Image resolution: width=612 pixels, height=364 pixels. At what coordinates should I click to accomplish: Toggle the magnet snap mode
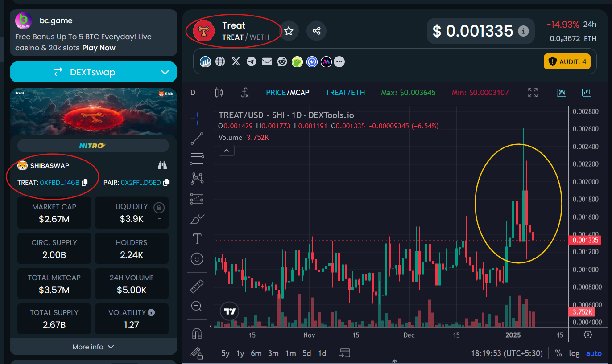197,333
